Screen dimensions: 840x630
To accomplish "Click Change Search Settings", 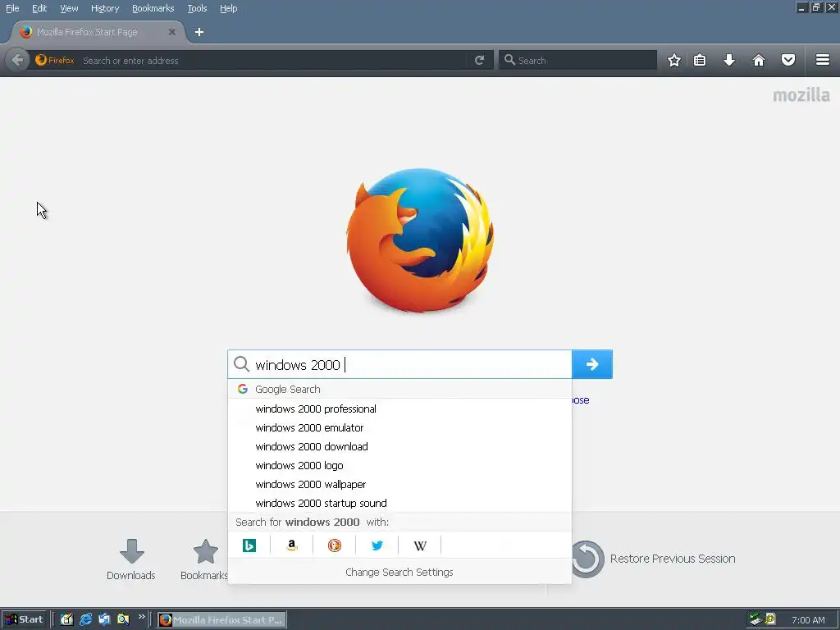I will pyautogui.click(x=399, y=572).
